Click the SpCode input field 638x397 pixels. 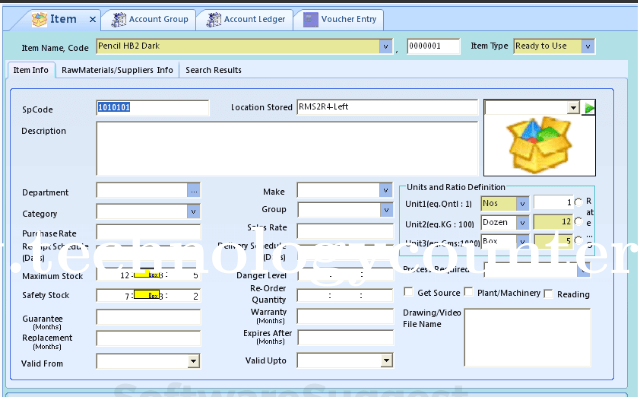pos(153,107)
